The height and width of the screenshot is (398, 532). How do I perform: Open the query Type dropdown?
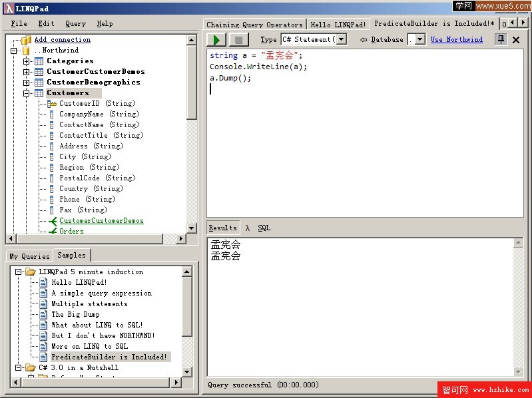point(342,40)
